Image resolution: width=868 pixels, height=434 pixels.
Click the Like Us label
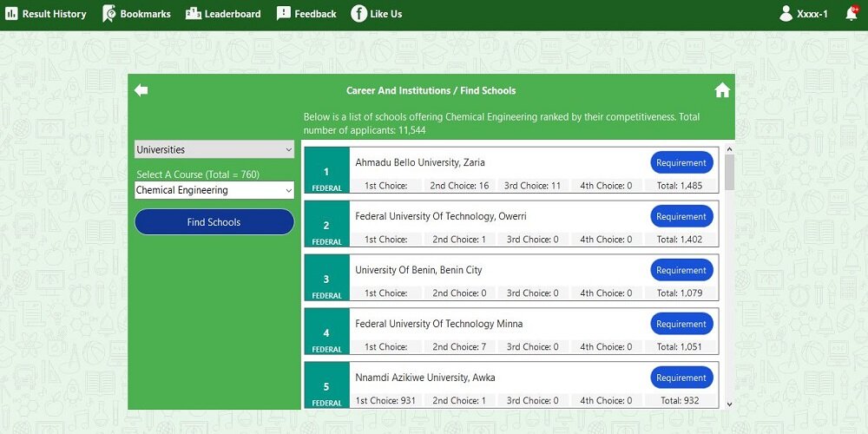(x=386, y=14)
